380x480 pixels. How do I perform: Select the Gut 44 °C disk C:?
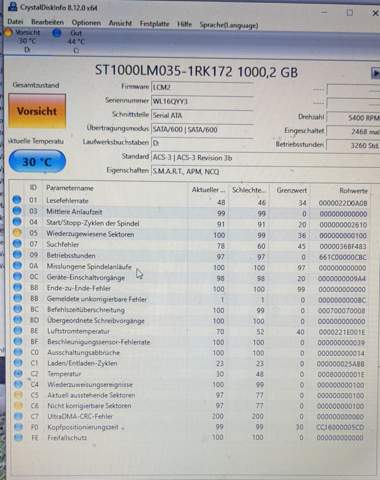[71, 41]
